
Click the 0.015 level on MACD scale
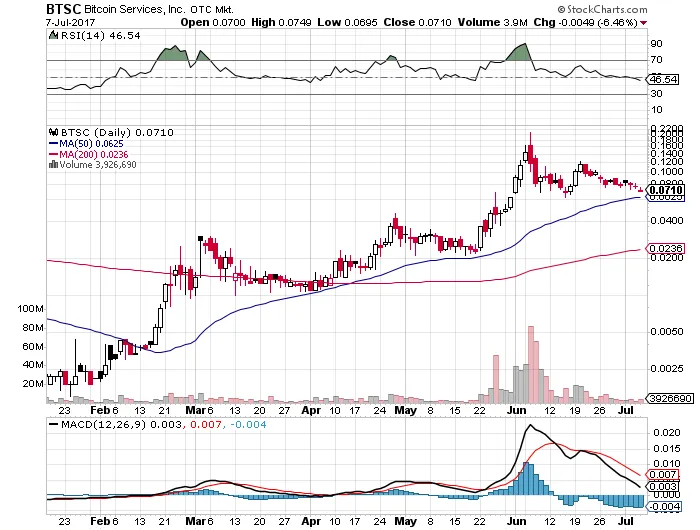click(x=667, y=449)
